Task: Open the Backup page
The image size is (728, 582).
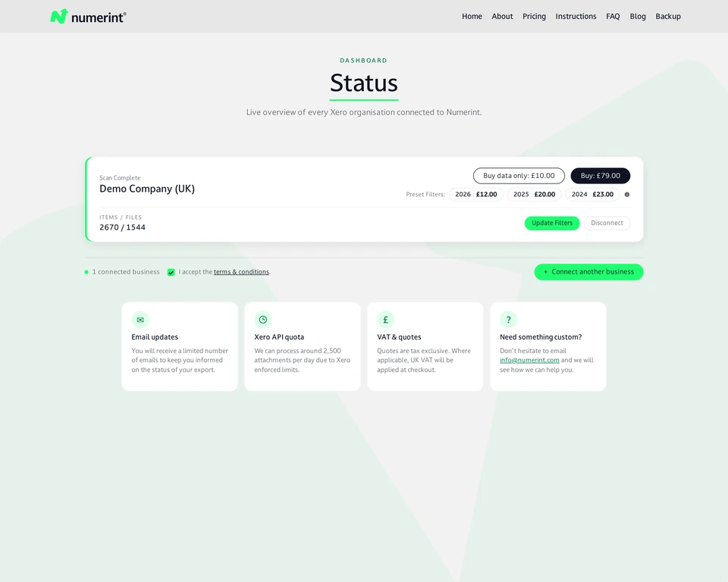Action: pyautogui.click(x=668, y=16)
